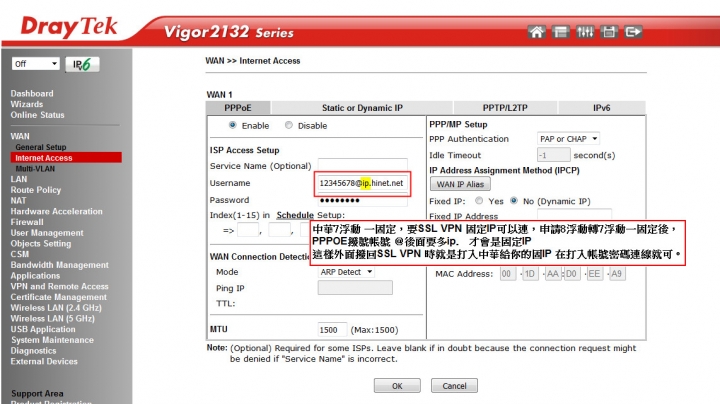This screenshot has width=720, height=404.
Task: Click the second schedule index field
Action: point(279,230)
